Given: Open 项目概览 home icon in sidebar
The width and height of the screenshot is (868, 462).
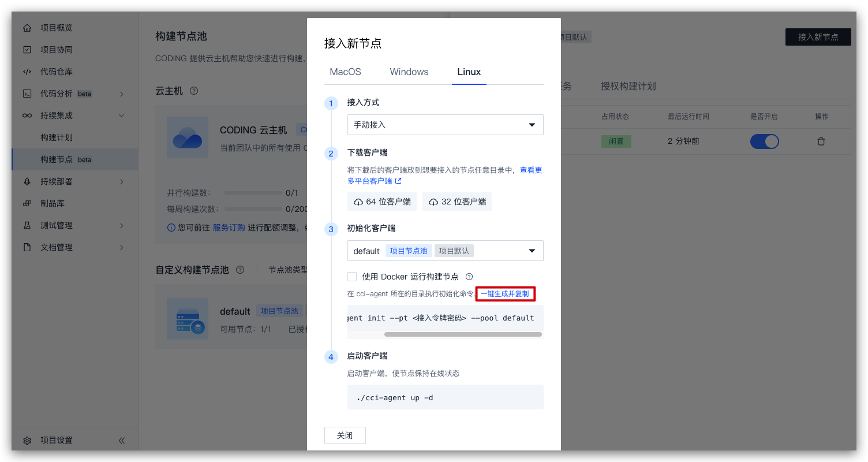Looking at the screenshot, I should coord(27,28).
